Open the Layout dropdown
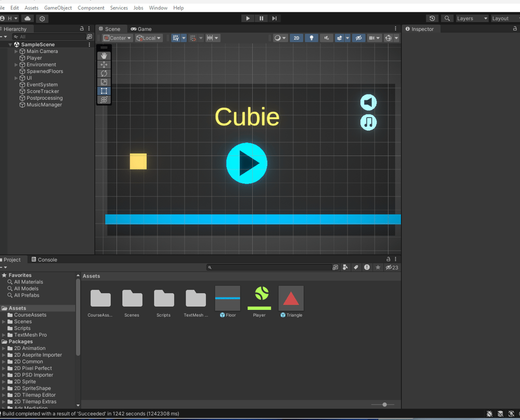520x420 pixels. click(505, 19)
